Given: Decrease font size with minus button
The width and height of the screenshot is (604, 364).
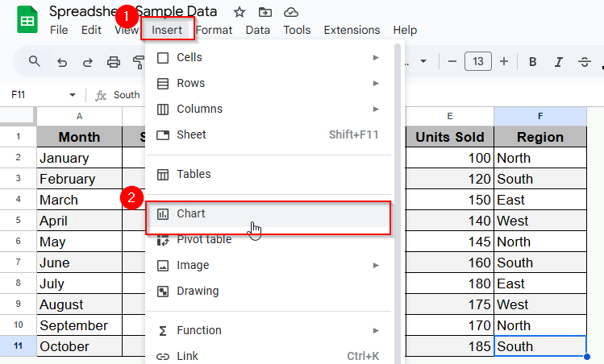Looking at the screenshot, I should click(x=452, y=61).
